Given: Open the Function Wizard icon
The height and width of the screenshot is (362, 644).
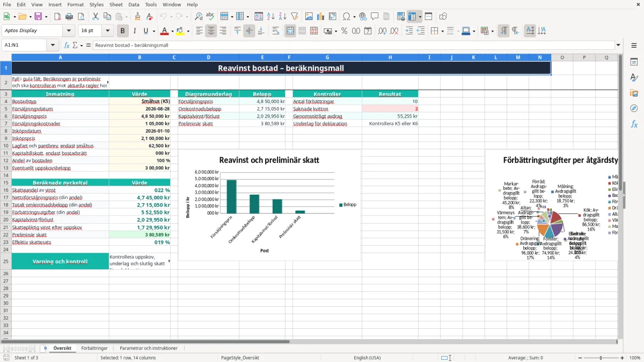Looking at the screenshot, I should point(67,46).
